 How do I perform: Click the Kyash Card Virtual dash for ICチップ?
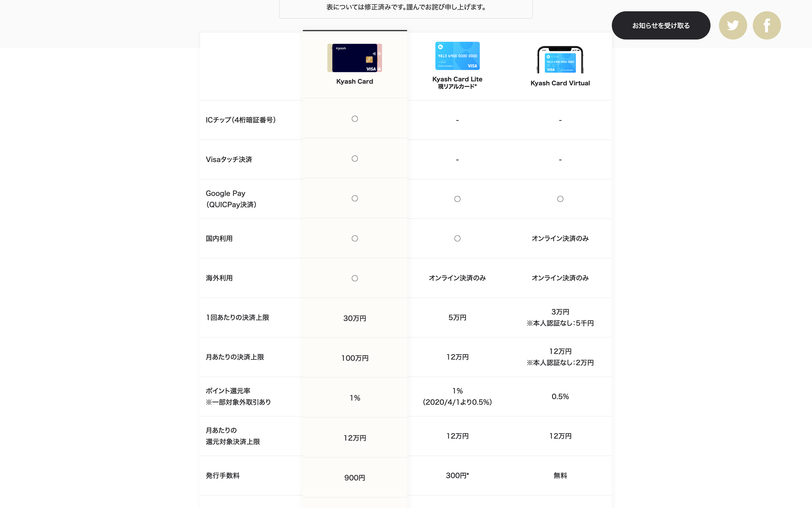click(560, 120)
